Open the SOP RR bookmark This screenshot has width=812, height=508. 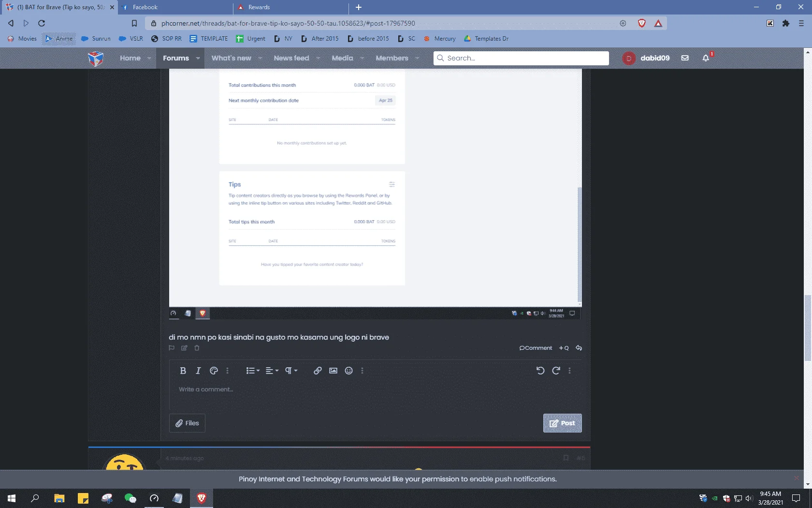(x=166, y=39)
